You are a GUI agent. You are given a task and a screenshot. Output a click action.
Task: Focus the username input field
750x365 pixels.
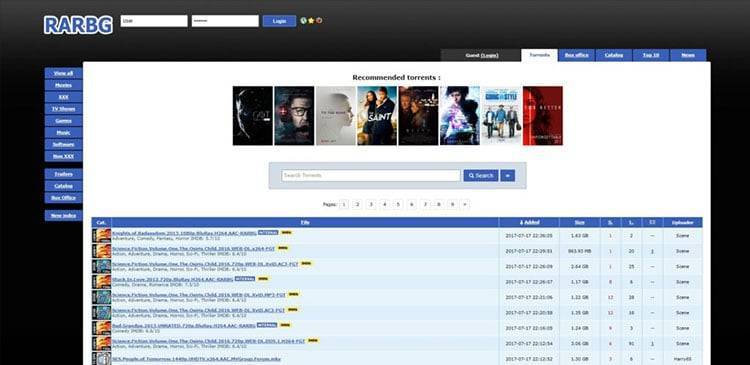click(x=154, y=21)
